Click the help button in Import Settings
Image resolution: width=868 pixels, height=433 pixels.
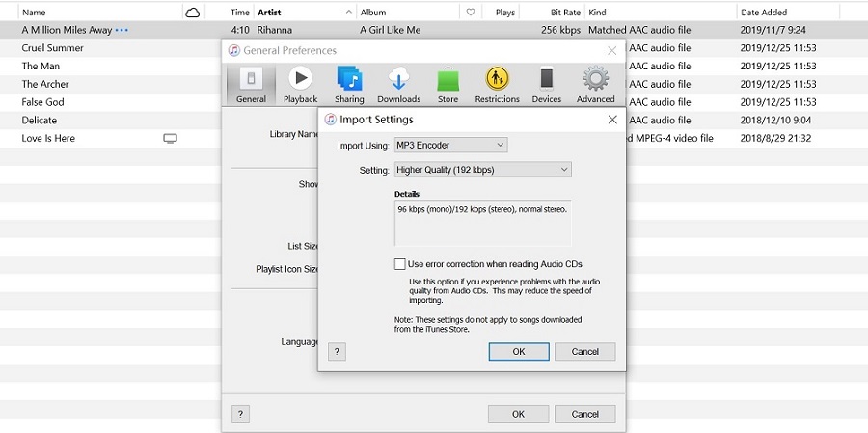[337, 351]
